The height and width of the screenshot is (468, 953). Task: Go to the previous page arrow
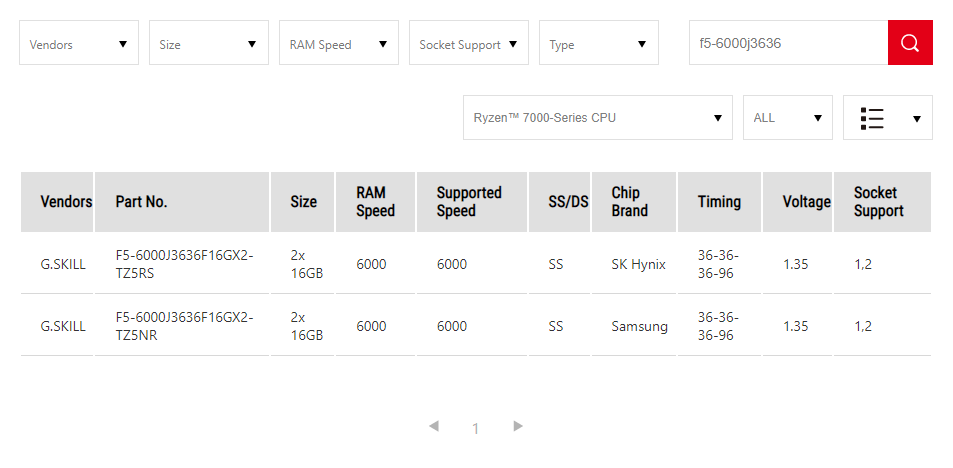pos(434,426)
